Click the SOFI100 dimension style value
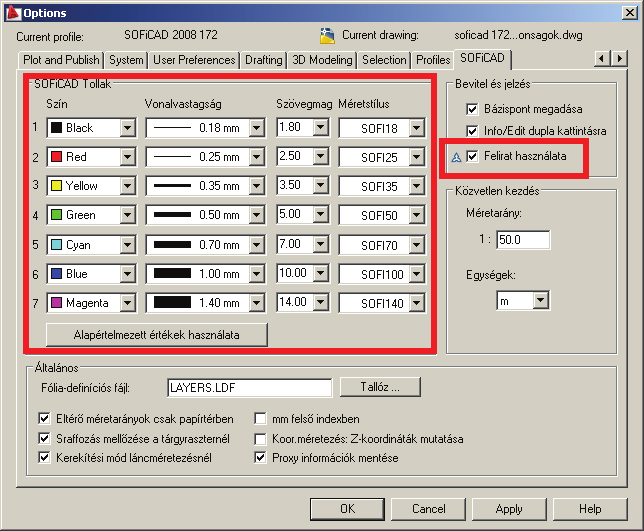This screenshot has width=644, height=531. 382,274
